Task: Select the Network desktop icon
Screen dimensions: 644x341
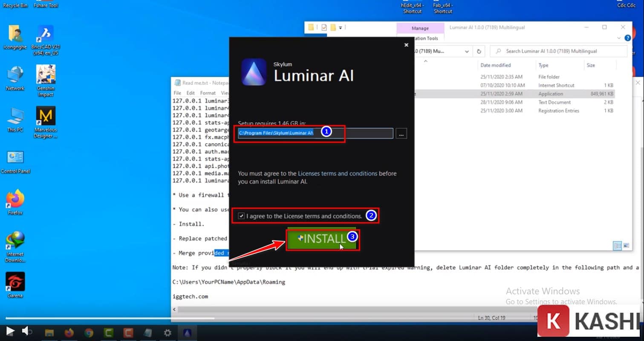Action: pyautogui.click(x=15, y=78)
